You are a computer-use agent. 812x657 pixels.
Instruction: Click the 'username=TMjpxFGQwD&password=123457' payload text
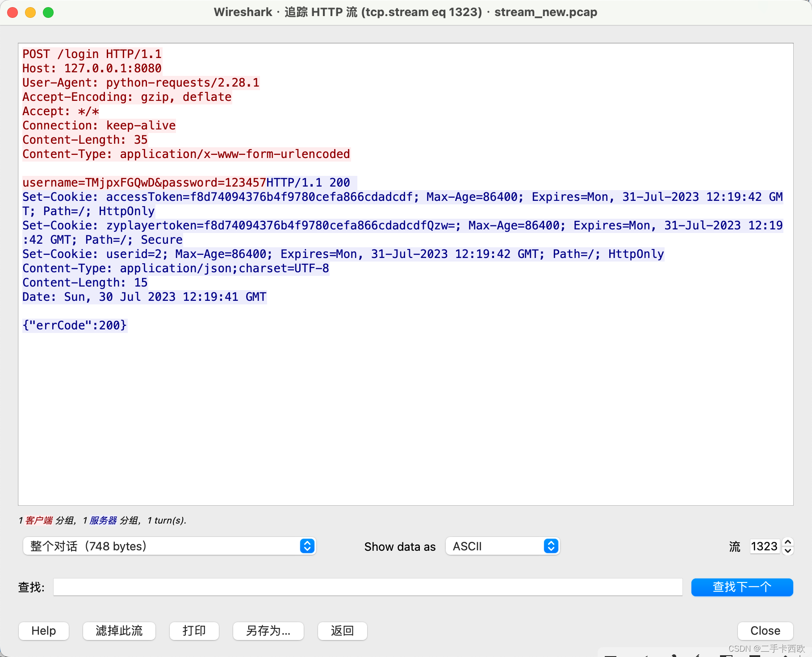(144, 183)
